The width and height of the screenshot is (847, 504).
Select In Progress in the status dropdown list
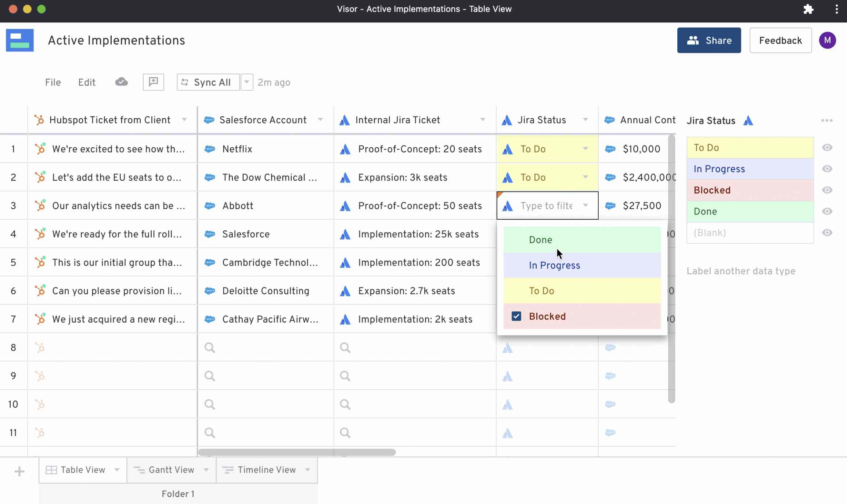point(582,265)
